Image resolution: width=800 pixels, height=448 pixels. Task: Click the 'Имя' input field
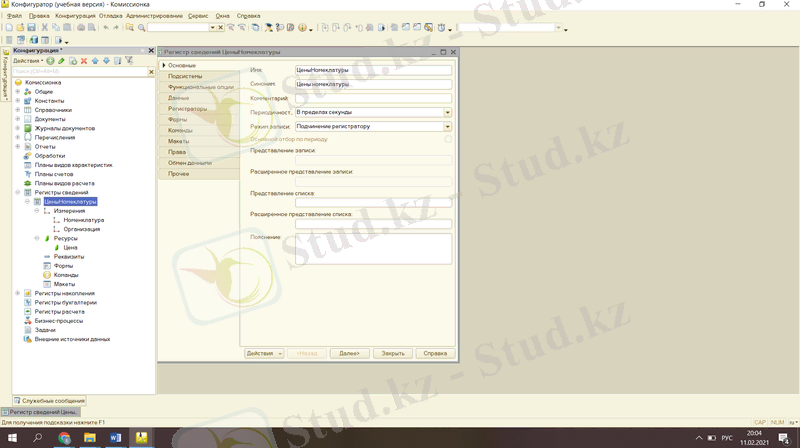(373, 70)
